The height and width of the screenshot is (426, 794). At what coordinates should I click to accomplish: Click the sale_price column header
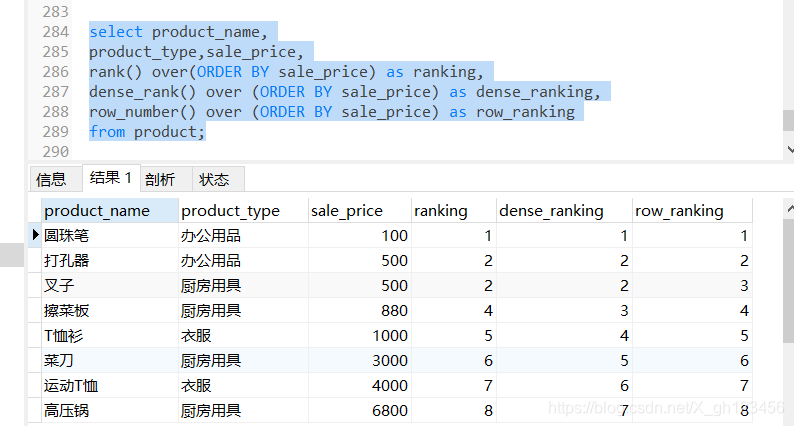point(360,211)
